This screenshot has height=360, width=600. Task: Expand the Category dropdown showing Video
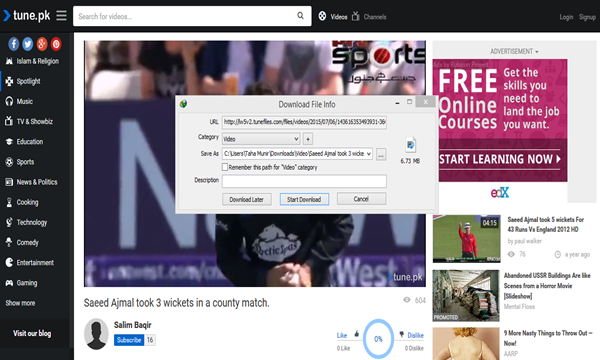point(261,139)
